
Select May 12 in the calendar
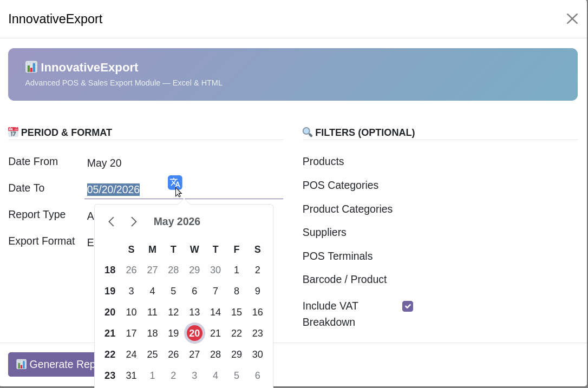[x=173, y=312]
